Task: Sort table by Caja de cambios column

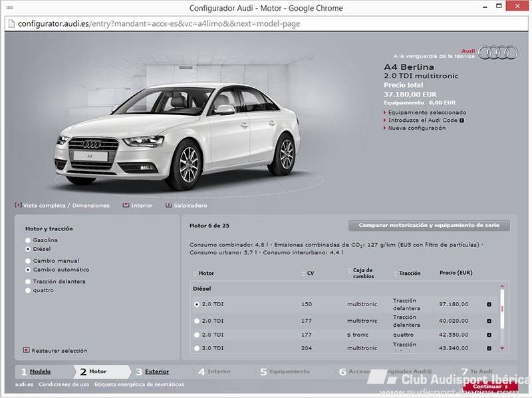Action: (x=361, y=274)
